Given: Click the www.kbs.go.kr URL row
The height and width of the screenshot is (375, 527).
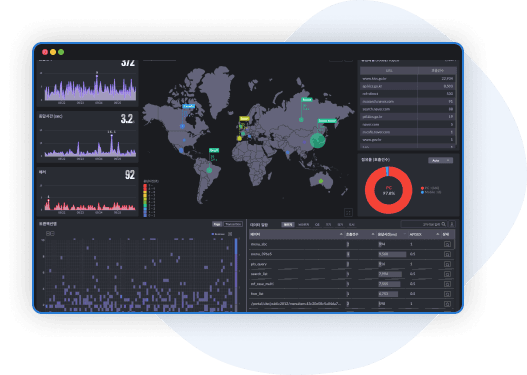Looking at the screenshot, I should [408, 79].
